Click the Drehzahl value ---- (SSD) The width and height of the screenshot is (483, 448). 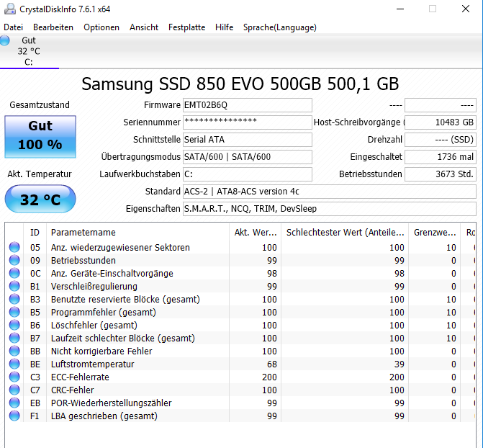pos(441,140)
